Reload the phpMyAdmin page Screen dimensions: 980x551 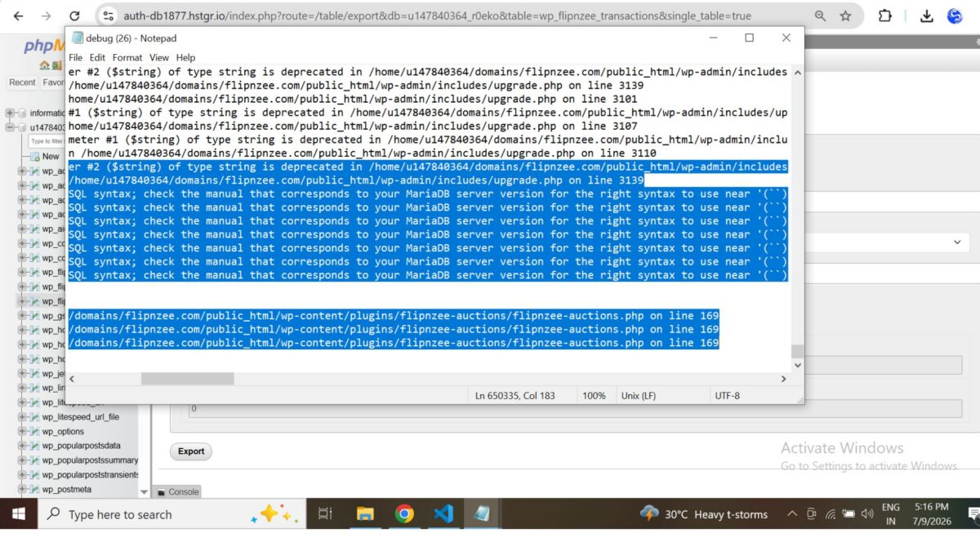(x=74, y=16)
